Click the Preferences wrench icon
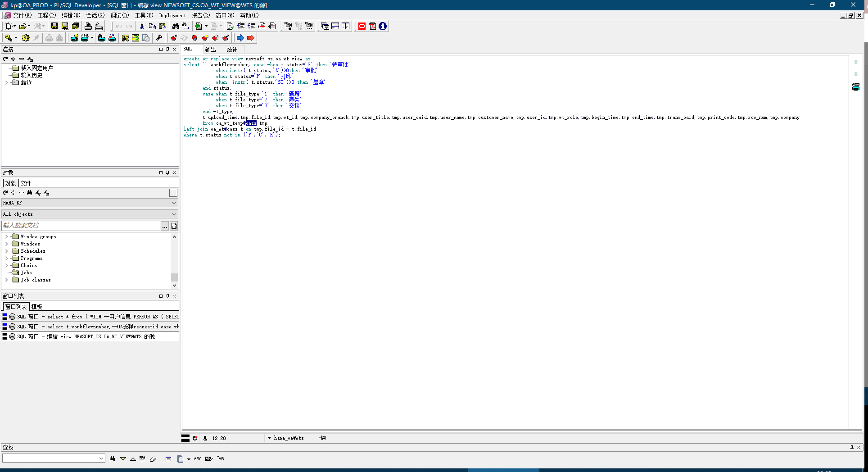This screenshot has height=472, width=868. coord(159,38)
